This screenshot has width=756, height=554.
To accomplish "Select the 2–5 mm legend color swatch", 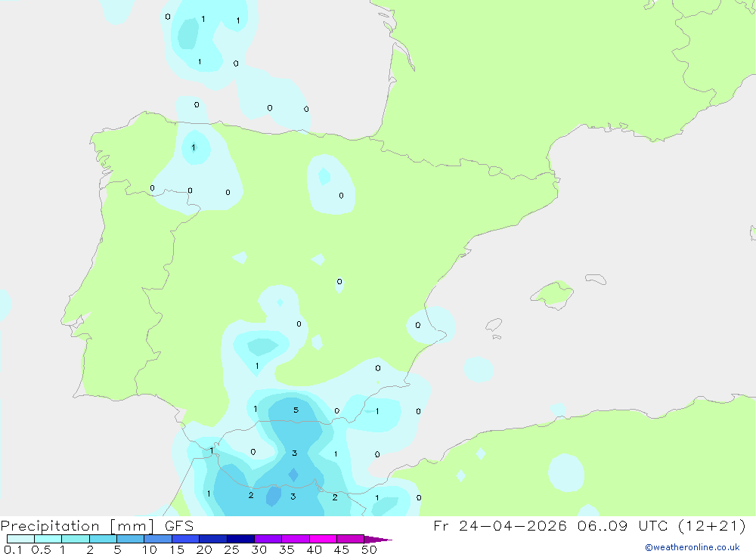I will 103,539.
